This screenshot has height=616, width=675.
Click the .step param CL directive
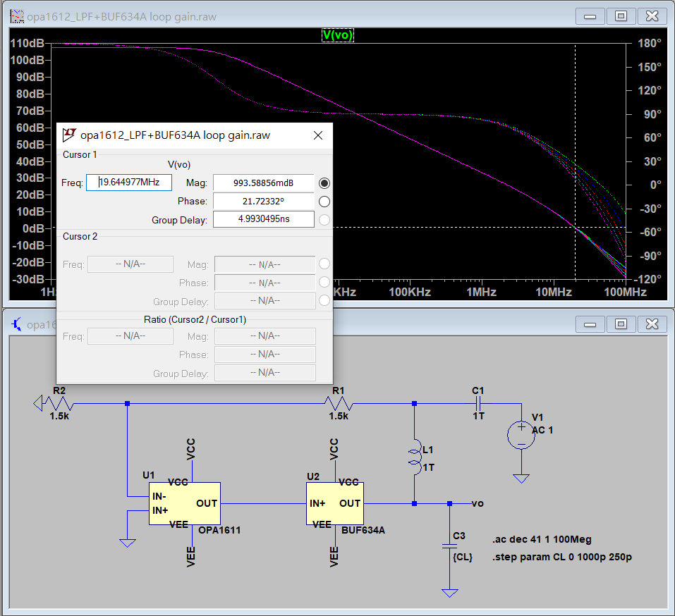pos(562,557)
